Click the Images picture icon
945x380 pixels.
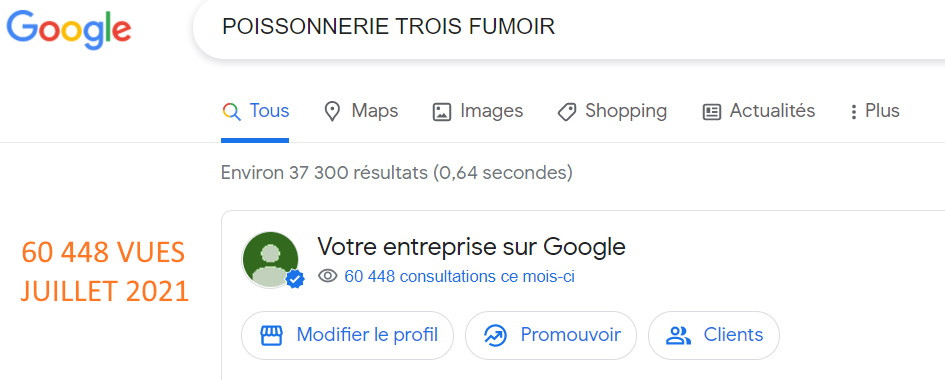point(442,112)
